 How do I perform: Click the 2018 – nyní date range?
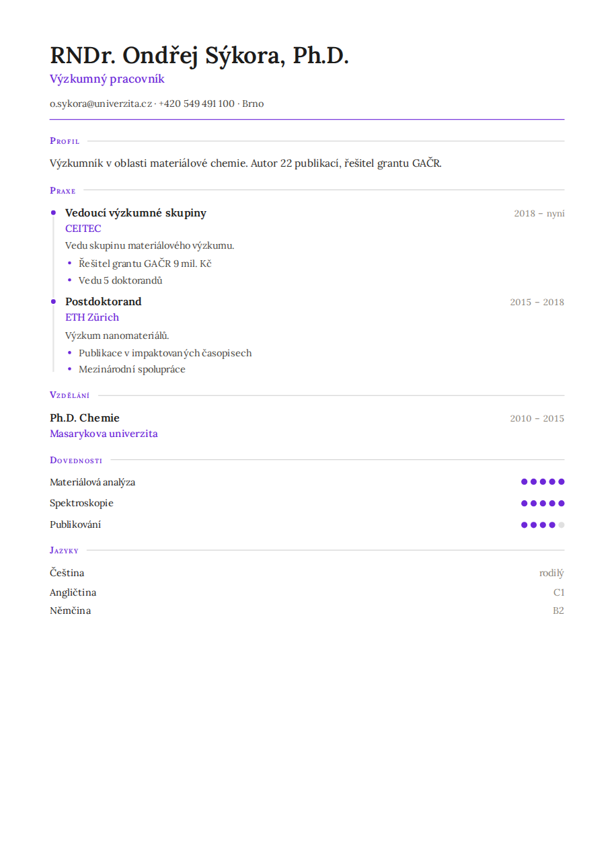(x=539, y=213)
